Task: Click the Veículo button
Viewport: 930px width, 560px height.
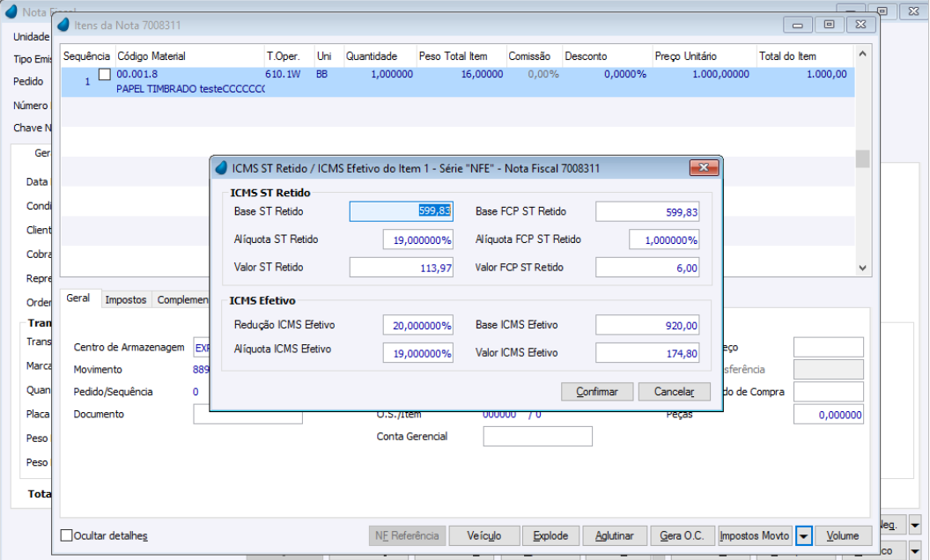Action: coord(484,535)
